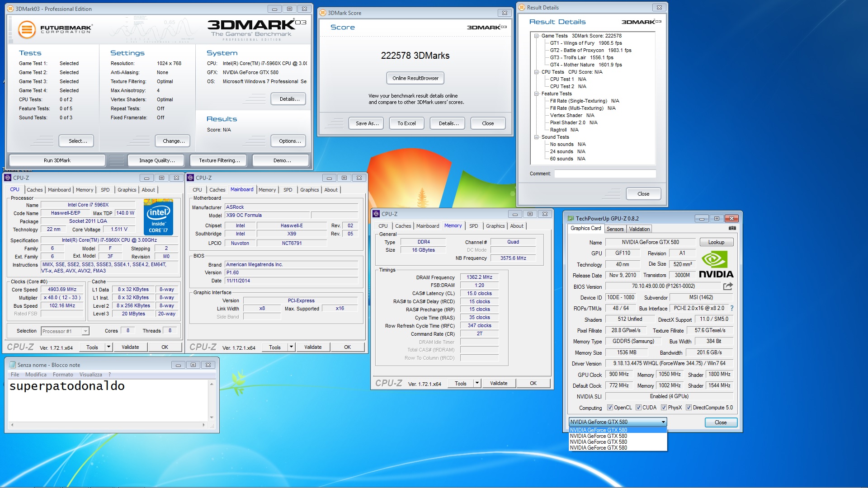
Task: Click the Futuremark logo in 3DMark03
Action: click(x=55, y=29)
